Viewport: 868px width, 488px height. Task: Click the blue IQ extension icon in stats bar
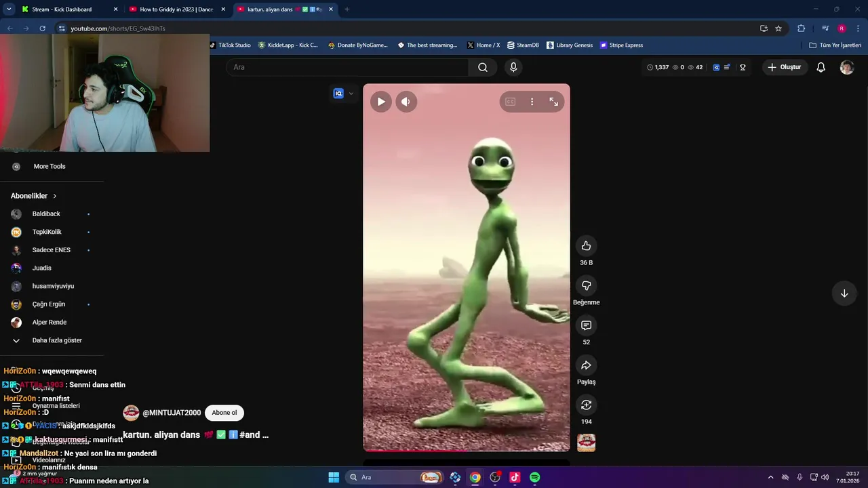click(716, 67)
